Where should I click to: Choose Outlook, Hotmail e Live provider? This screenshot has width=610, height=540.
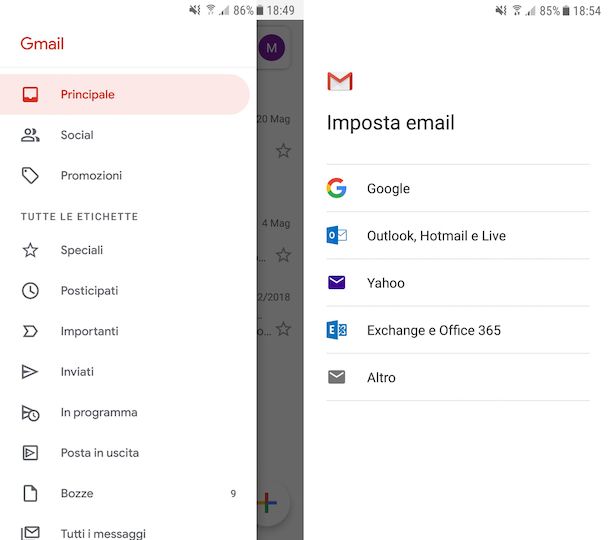coord(458,235)
